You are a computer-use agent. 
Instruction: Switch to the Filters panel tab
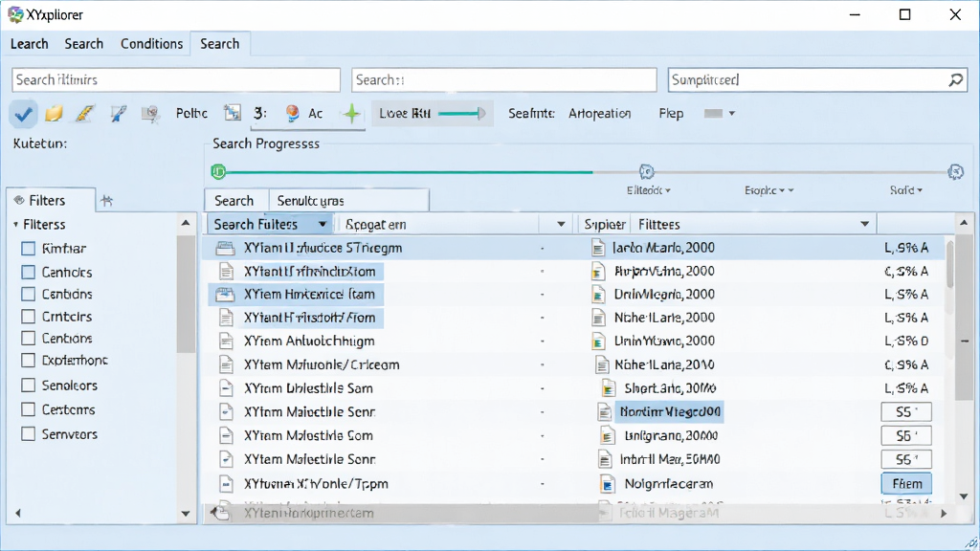[50, 201]
